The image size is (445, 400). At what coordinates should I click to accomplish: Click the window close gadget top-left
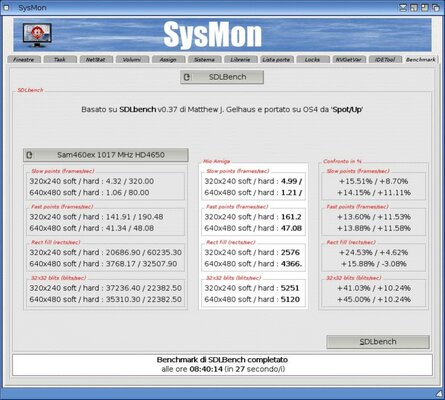(6, 8)
